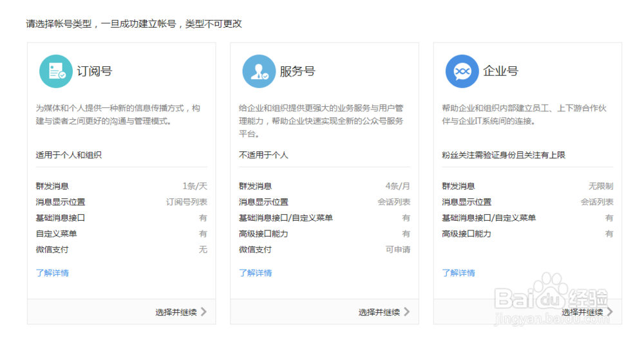Open 了解详情 link under 订阅号
Image resolution: width=644 pixels, height=341 pixels.
point(52,273)
